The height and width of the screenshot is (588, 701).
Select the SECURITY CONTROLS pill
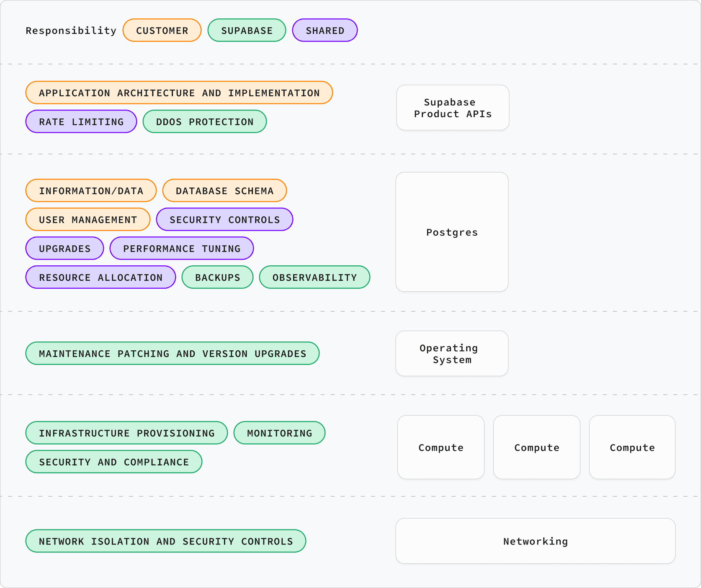point(224,219)
